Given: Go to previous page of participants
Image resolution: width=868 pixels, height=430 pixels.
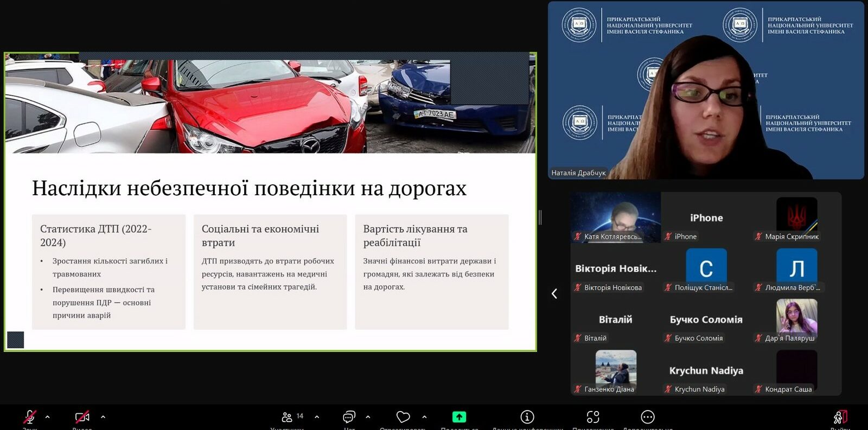Looking at the screenshot, I should [554, 293].
